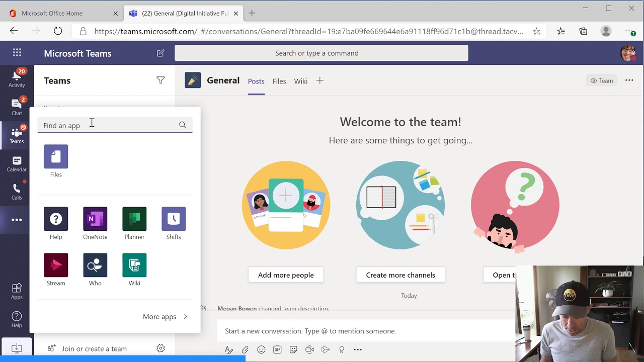Viewport: 644px width, 362px height.
Task: Click the 'Megan Bowen' name in the feed
Action: 237,308
